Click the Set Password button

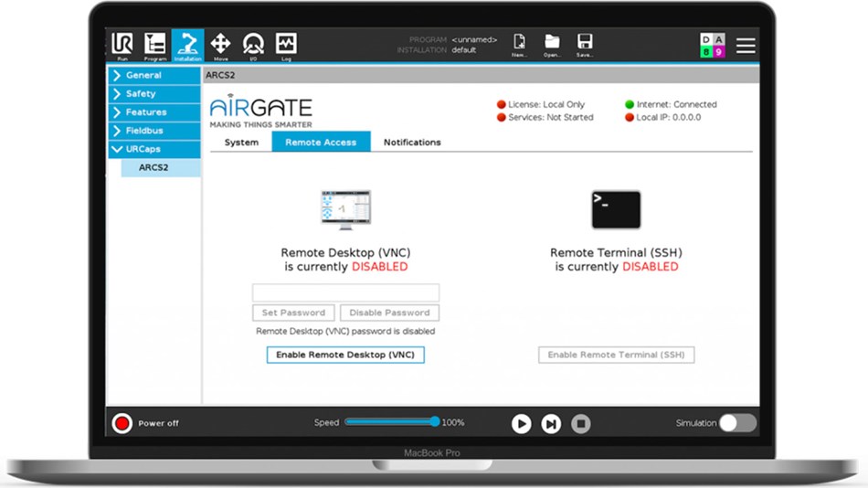click(x=293, y=313)
